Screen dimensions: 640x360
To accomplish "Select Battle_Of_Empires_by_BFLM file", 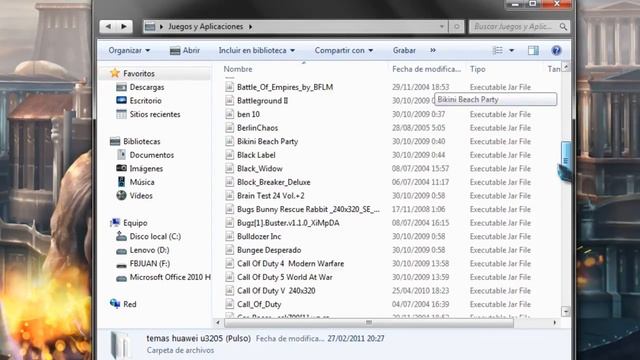I will click(285, 87).
